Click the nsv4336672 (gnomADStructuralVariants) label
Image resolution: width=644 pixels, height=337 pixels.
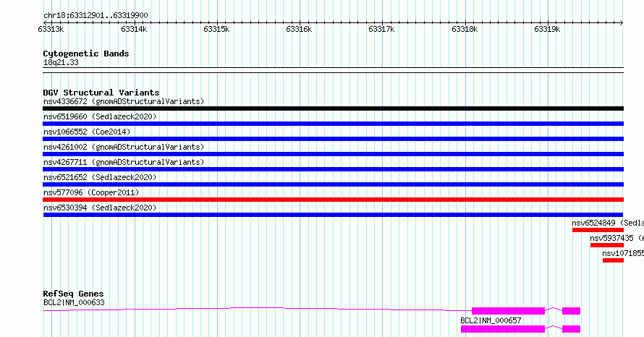(x=124, y=101)
